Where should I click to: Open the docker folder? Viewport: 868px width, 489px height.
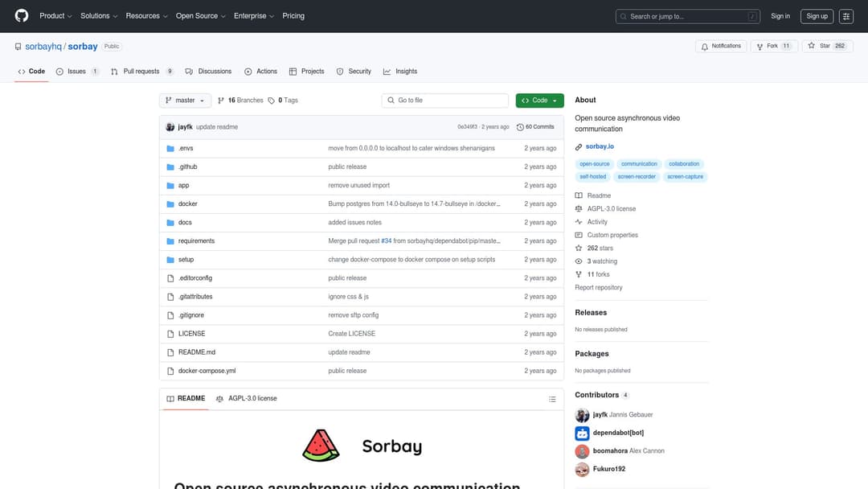tap(187, 203)
